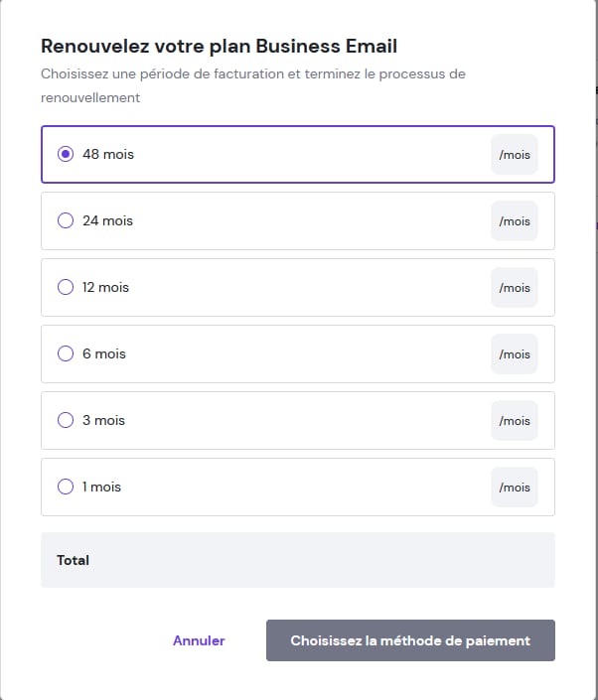The width and height of the screenshot is (598, 700).
Task: Choose the 1 mois radio option
Action: [x=66, y=487]
